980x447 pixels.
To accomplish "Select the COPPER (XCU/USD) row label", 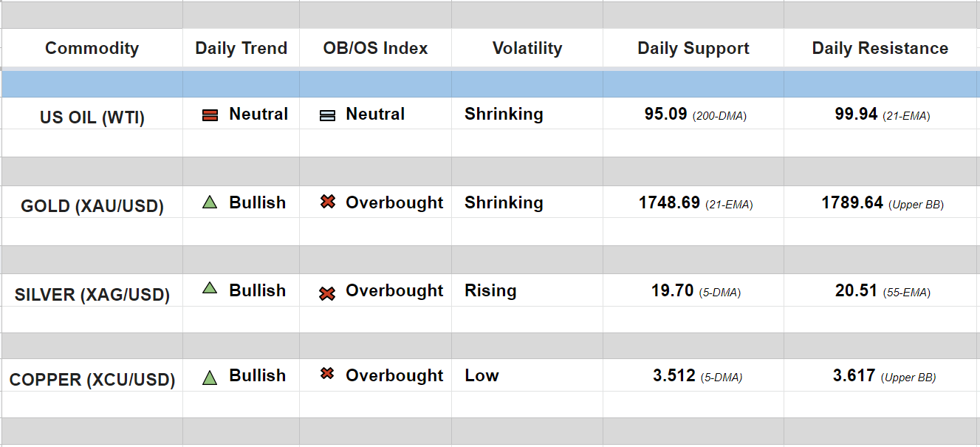I will pyautogui.click(x=92, y=381).
